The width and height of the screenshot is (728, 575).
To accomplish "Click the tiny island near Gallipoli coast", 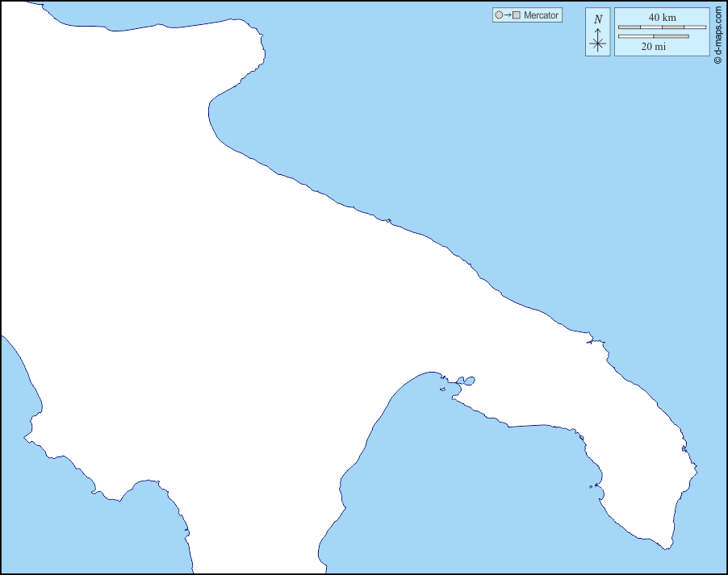I will point(592,486).
